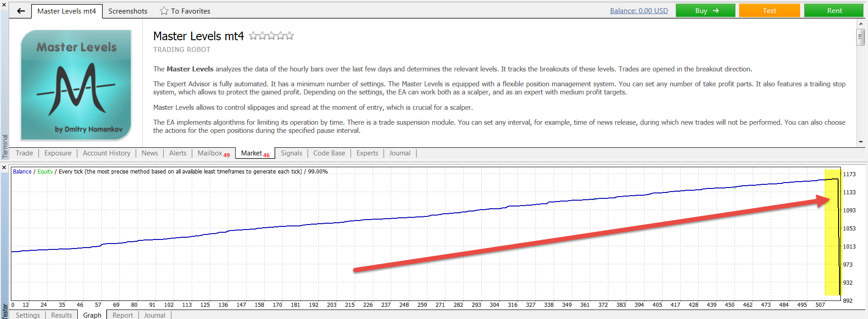Image resolution: width=868 pixels, height=319 pixels.
Task: Open the News tab
Action: coord(150,153)
